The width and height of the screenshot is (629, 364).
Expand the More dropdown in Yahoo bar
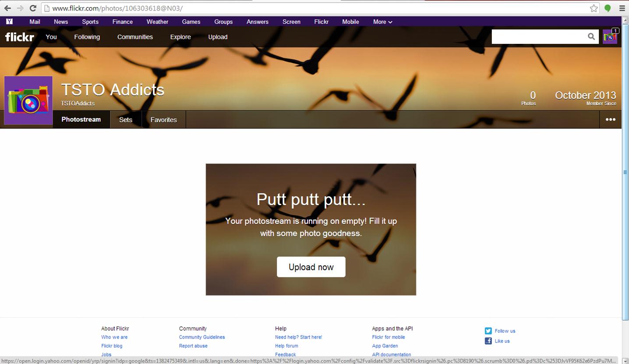[x=382, y=22]
